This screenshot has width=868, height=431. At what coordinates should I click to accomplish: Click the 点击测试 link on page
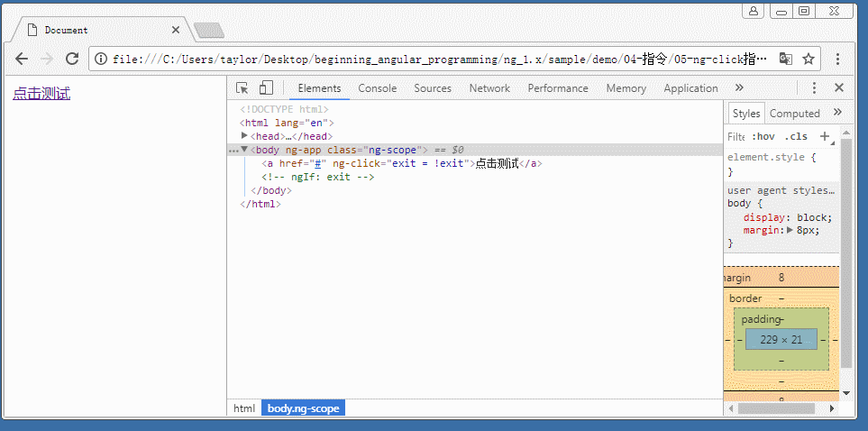point(41,94)
